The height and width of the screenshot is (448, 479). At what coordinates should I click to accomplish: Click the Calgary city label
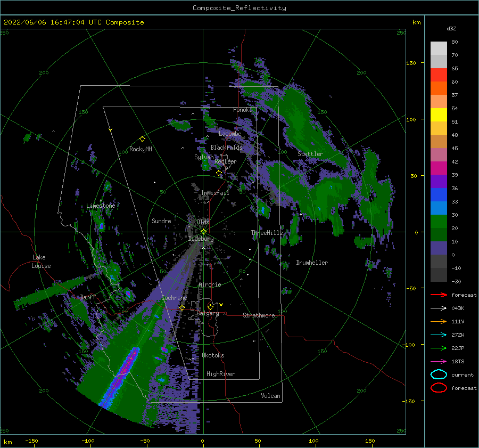click(208, 313)
